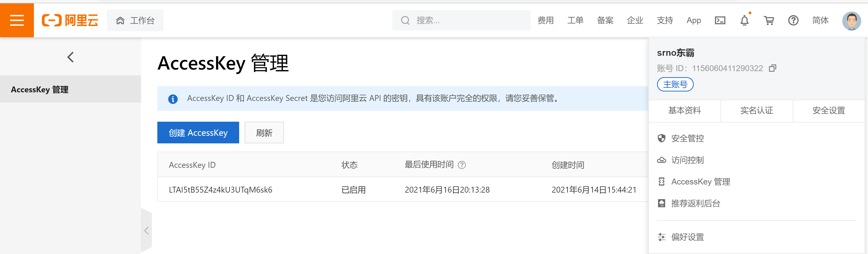Open the Cloud Shell terminal icon
This screenshot has width=868, height=254.
coord(720,21)
